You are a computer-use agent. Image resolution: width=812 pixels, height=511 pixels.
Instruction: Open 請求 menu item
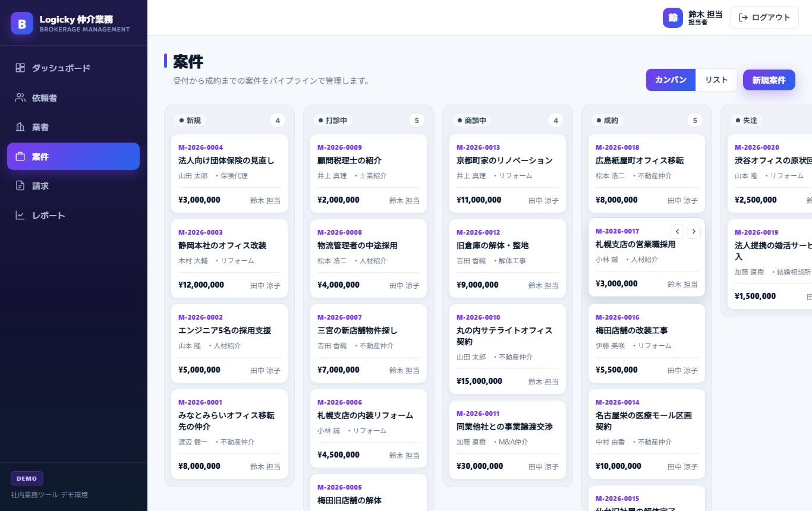point(73,185)
